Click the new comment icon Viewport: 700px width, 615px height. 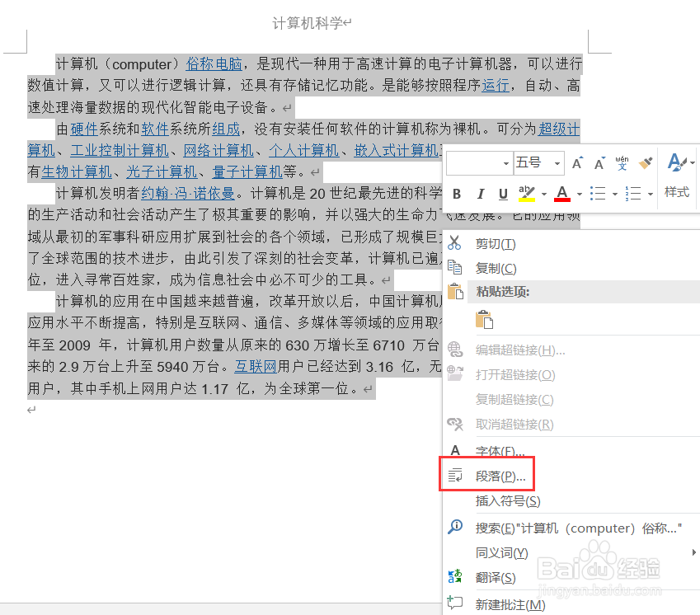[455, 603]
